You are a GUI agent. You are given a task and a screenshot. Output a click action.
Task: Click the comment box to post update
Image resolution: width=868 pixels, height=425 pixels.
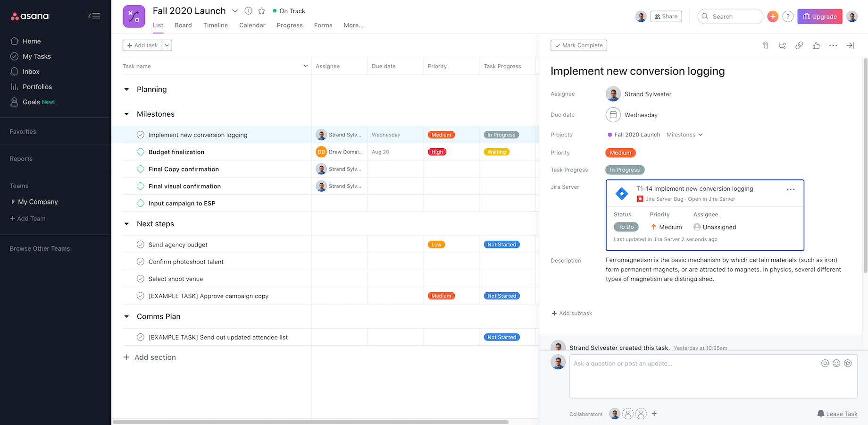point(713,376)
